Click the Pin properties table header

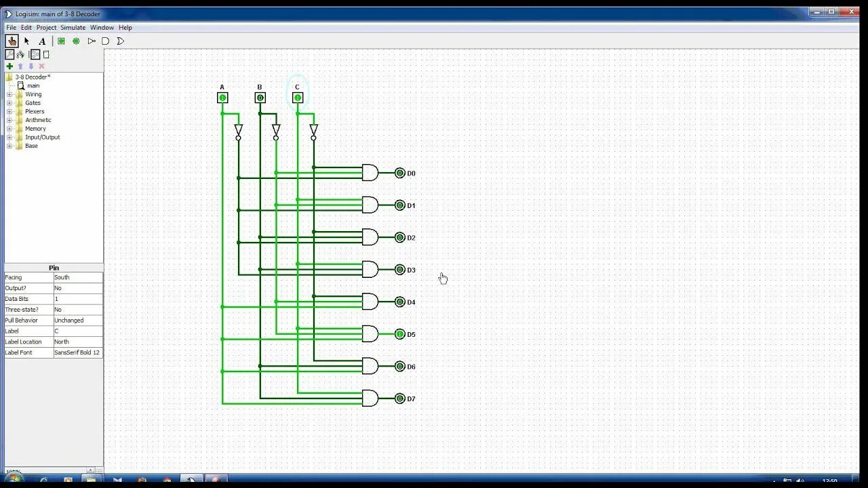point(54,268)
